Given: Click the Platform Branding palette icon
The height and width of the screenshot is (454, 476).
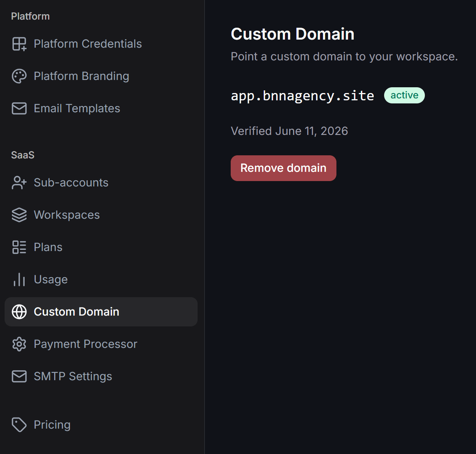Looking at the screenshot, I should click(x=19, y=76).
